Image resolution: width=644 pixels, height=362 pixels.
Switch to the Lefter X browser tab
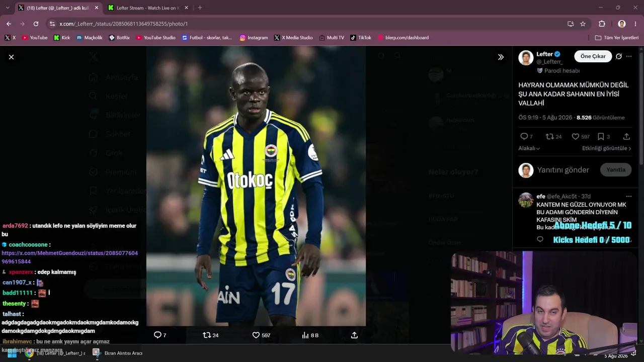click(57, 8)
